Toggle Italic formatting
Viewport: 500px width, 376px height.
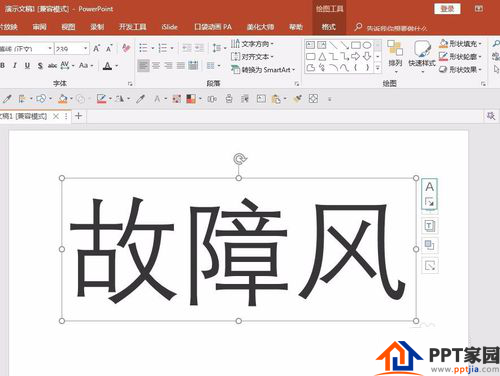tap(15, 66)
